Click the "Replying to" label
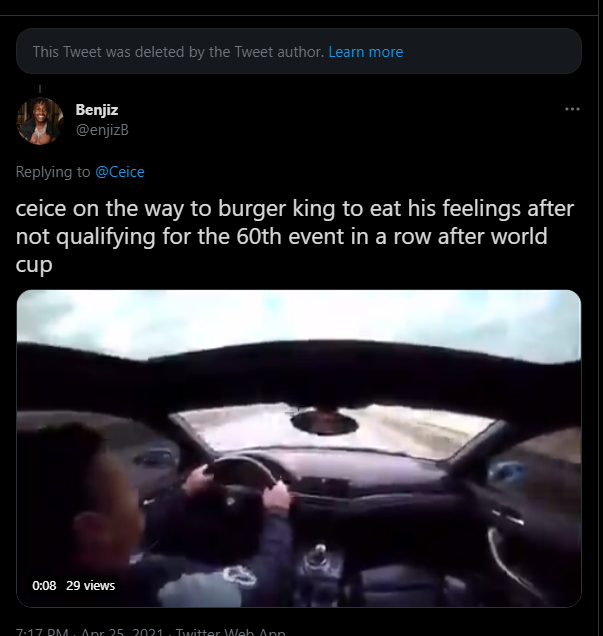603x636 pixels. [53, 172]
